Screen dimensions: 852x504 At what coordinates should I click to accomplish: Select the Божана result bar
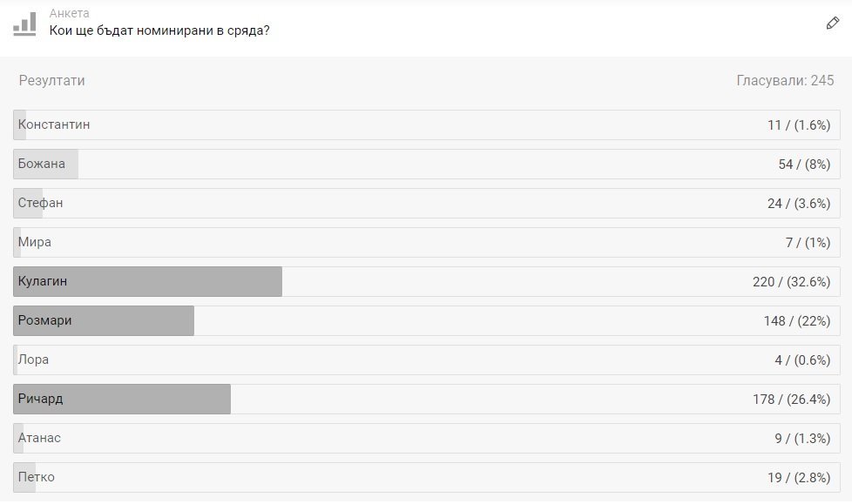(x=426, y=165)
